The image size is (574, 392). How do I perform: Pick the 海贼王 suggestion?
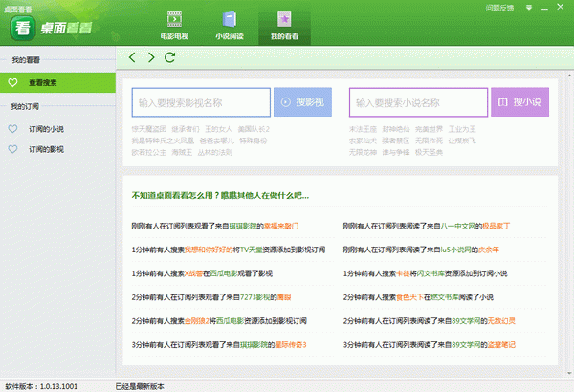pyautogui.click(x=182, y=152)
